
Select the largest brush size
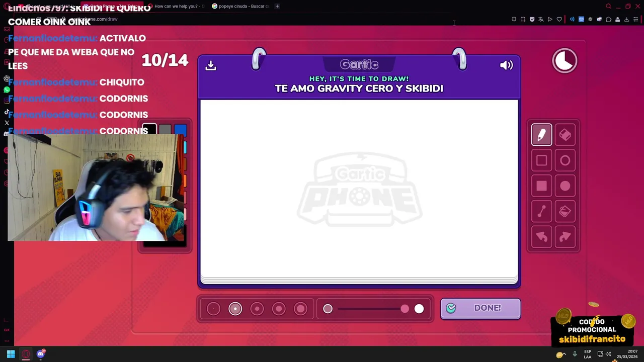pyautogui.click(x=300, y=309)
